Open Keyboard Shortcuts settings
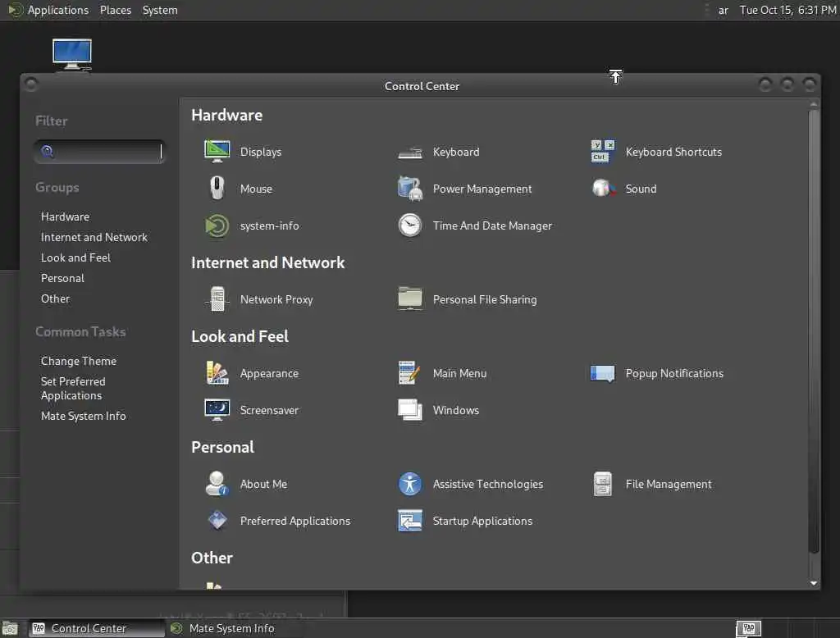Viewport: 840px width, 638px height. [603, 152]
